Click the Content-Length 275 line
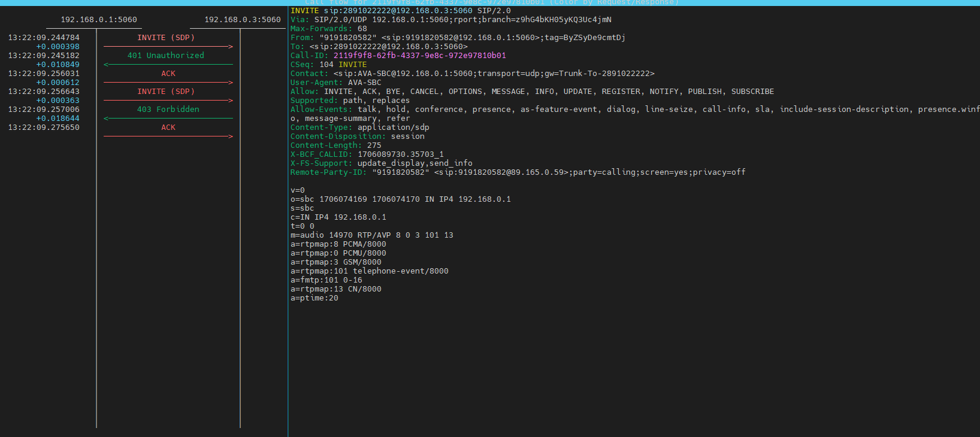This screenshot has width=980, height=437. pos(336,145)
